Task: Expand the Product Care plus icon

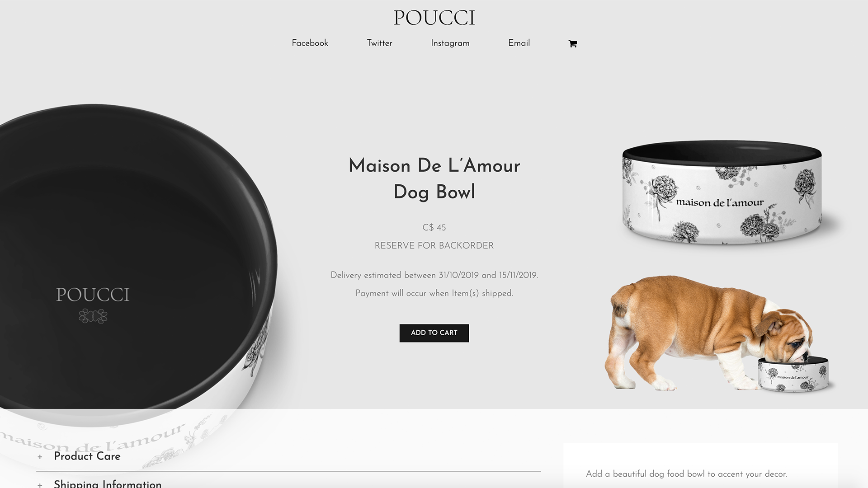Action: tap(40, 457)
